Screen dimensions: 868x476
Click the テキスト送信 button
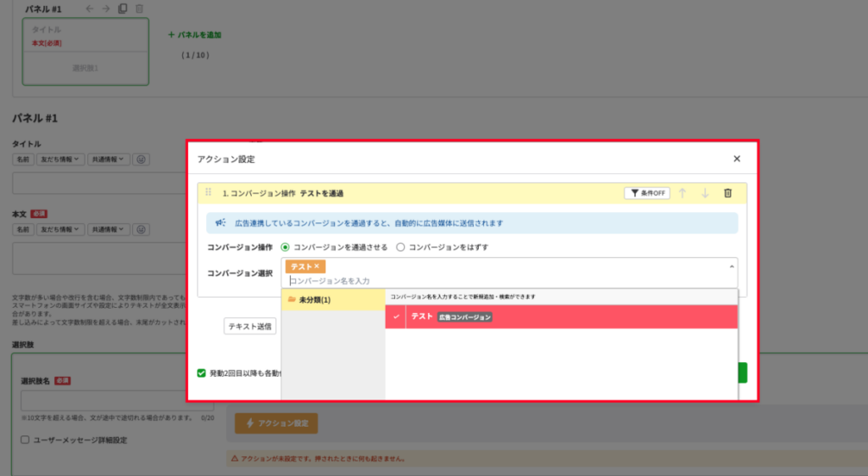(x=250, y=326)
